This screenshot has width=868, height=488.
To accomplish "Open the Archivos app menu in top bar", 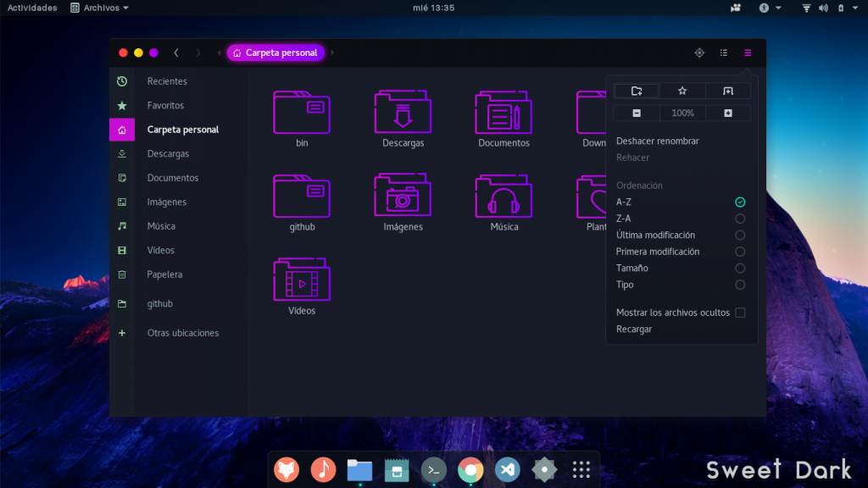I will (100, 8).
